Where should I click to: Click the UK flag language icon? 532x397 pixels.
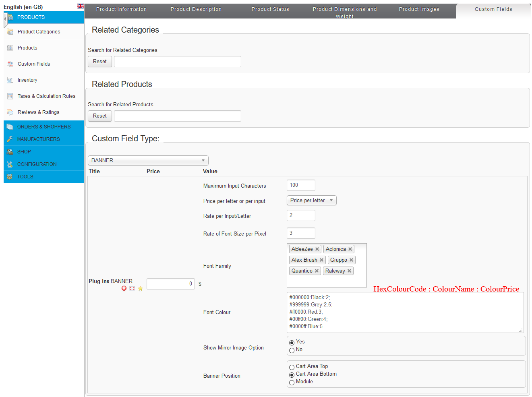81,6
